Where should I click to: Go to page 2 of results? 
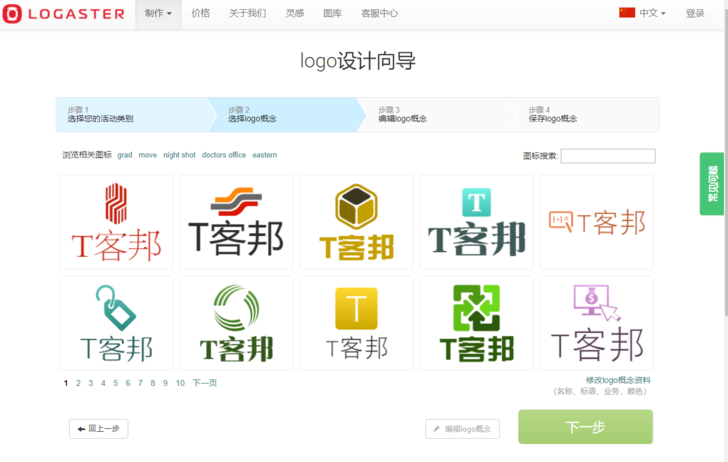pyautogui.click(x=78, y=383)
